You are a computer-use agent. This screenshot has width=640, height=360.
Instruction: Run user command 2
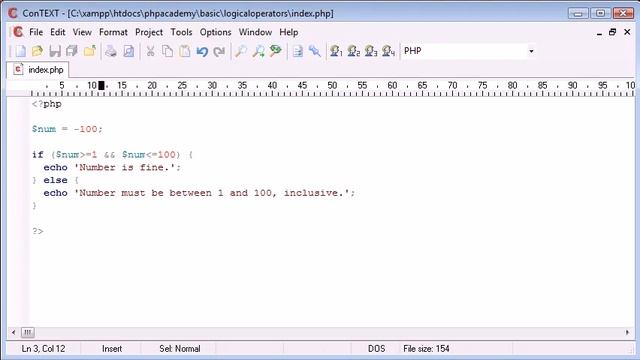tap(353, 51)
